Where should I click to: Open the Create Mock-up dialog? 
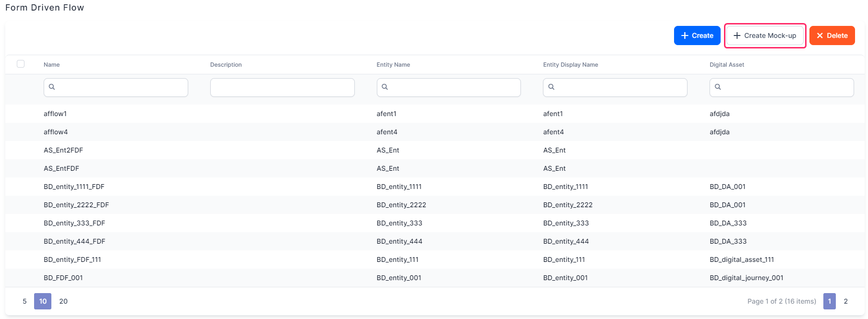coord(764,35)
